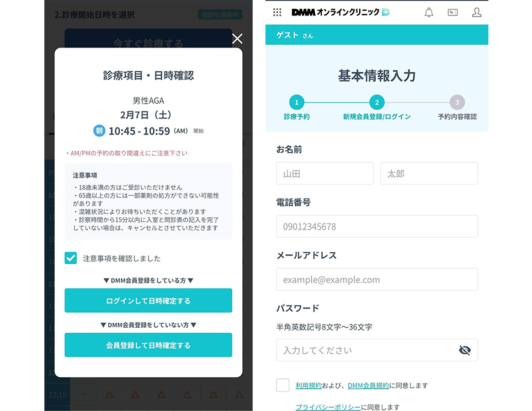Click the メールアドレス email input field

pyautogui.click(x=377, y=279)
